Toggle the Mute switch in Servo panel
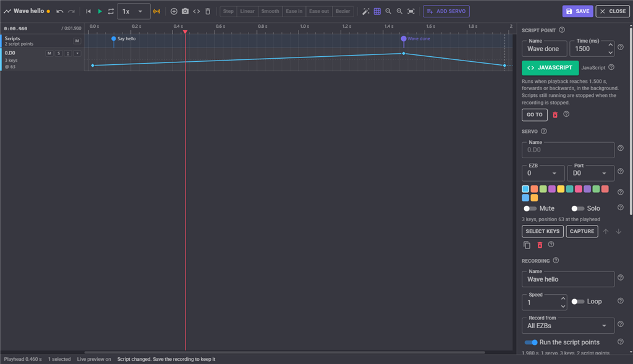Screen dimensions: 633x364 [530, 209]
